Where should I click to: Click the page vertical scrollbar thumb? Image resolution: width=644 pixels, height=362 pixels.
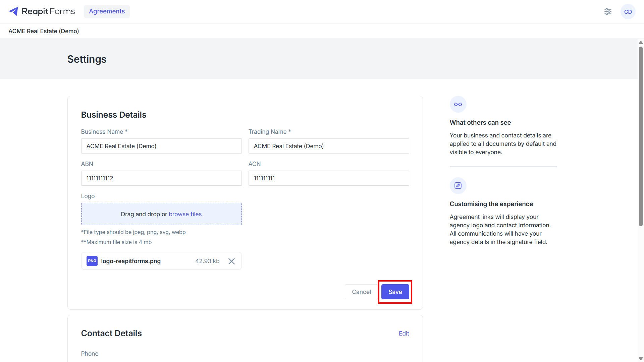point(641,136)
